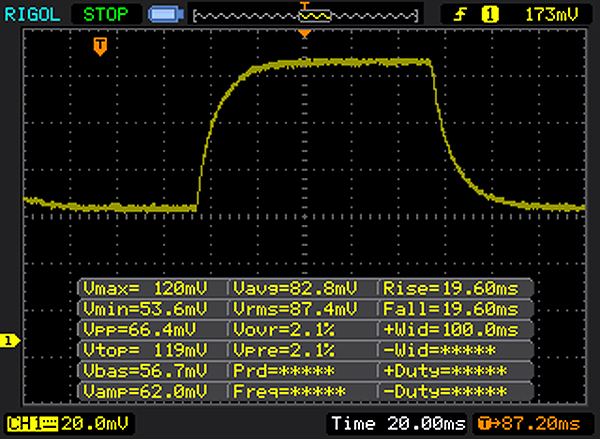This screenshot has width=600, height=439.
Task: Click the +Wid=100.0ms measurement
Action: (451, 330)
